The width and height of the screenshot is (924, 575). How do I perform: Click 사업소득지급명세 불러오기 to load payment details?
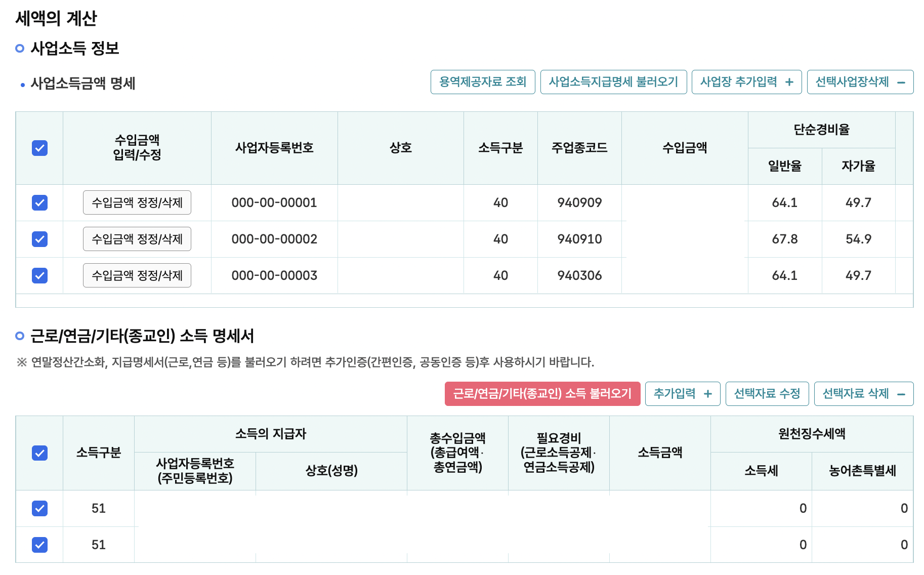pyautogui.click(x=613, y=81)
